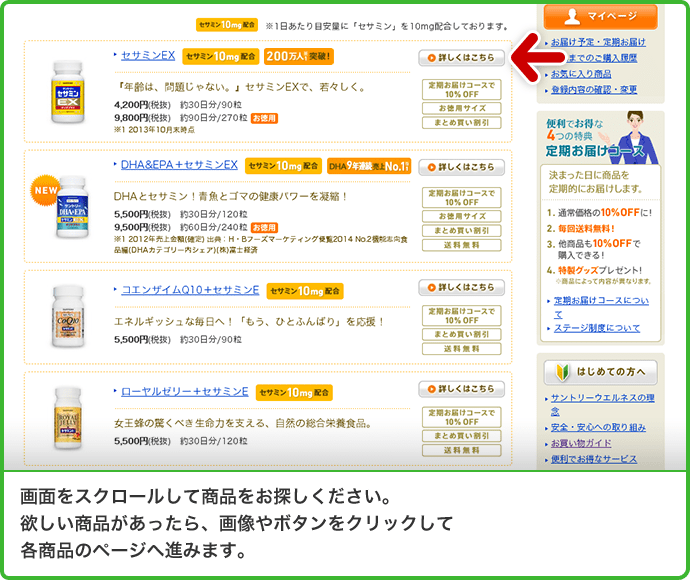This screenshot has height=580, width=690.
Task: Click 定期お届けコースで10%OFF badge in セサミンEX row
Action: 462,90
